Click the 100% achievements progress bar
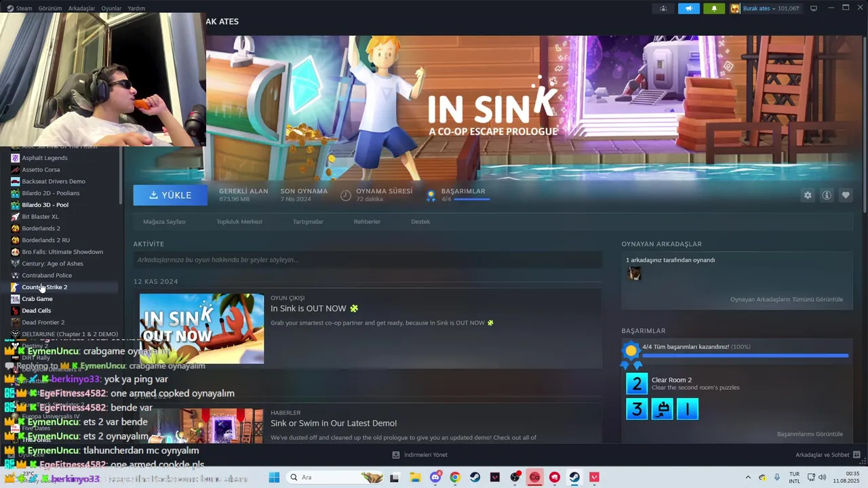The height and width of the screenshot is (488, 868). [x=745, y=355]
